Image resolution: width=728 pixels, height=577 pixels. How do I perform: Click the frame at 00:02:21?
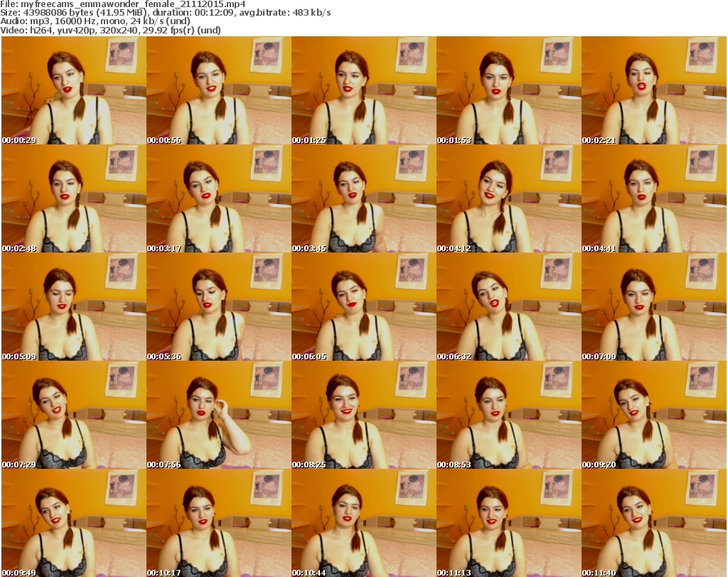pyautogui.click(x=654, y=90)
